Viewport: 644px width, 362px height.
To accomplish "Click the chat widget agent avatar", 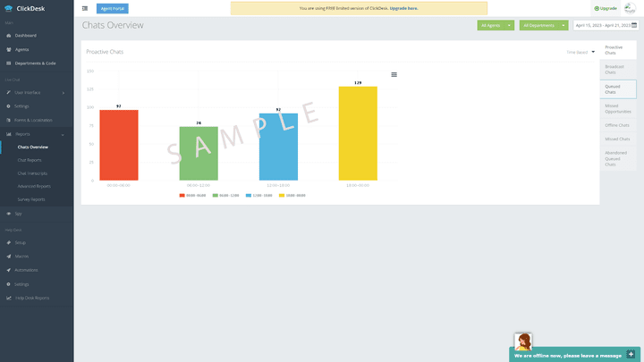I will pos(523,341).
